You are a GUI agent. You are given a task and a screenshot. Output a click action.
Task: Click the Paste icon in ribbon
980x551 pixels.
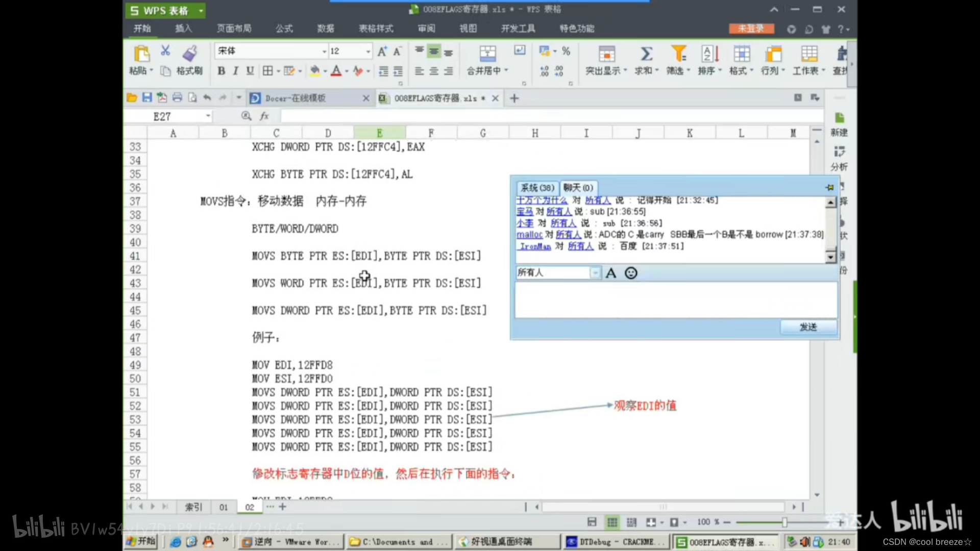point(141,54)
